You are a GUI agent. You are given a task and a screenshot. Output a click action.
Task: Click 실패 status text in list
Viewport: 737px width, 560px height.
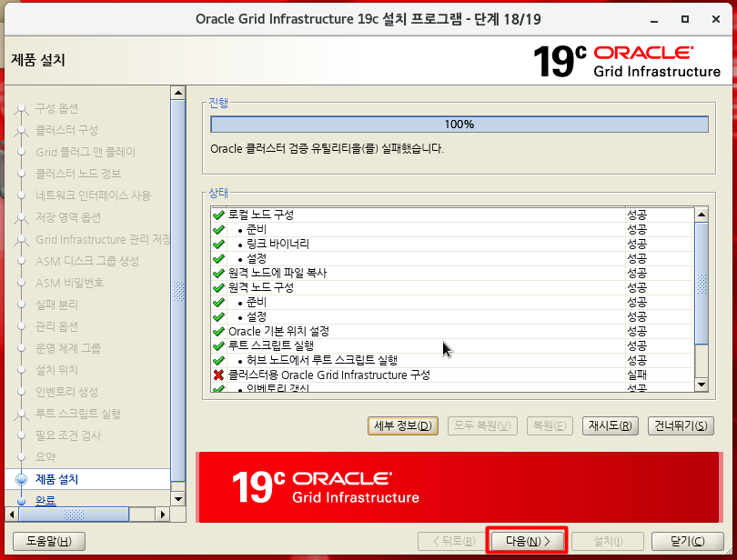click(637, 375)
